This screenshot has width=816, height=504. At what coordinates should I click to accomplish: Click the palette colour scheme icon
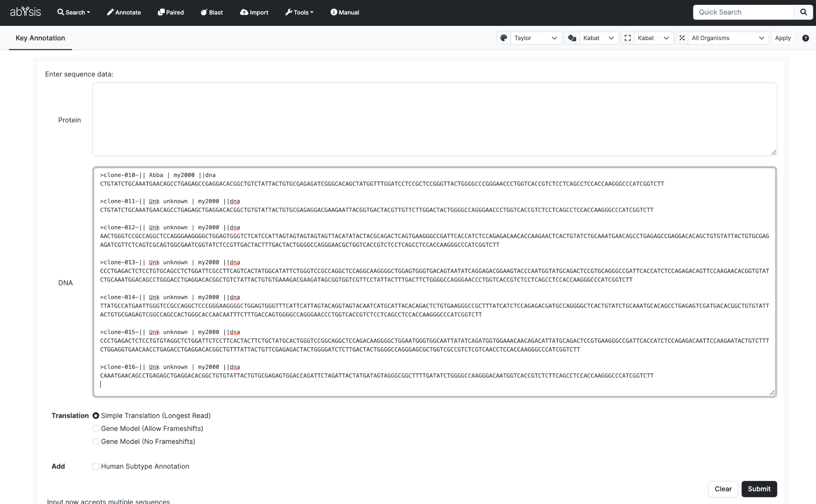pos(504,38)
